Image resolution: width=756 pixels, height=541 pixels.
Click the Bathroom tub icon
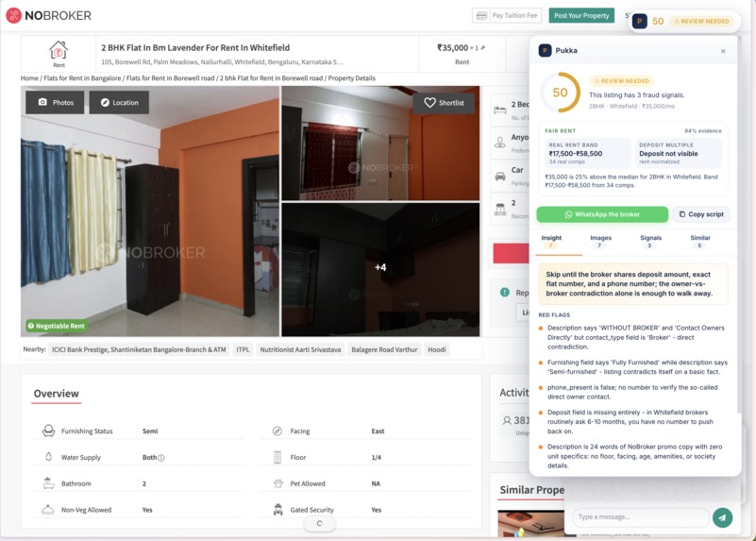coord(48,483)
